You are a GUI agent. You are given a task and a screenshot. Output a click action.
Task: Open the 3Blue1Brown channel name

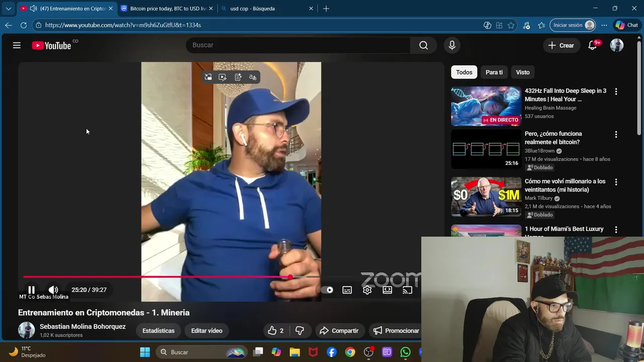tap(539, 151)
